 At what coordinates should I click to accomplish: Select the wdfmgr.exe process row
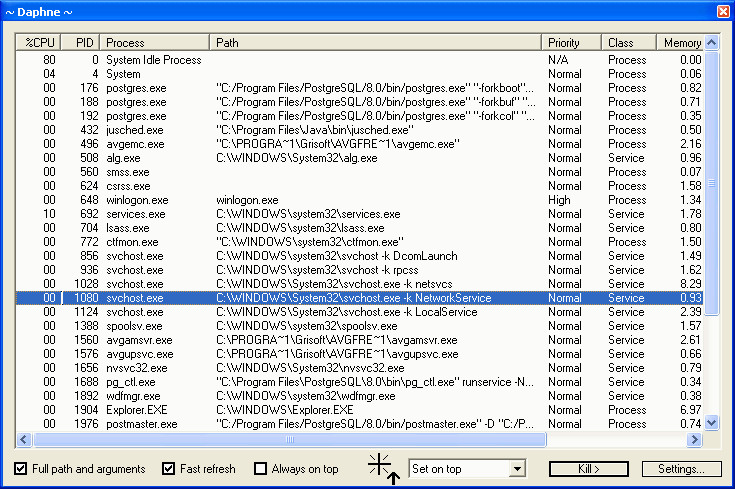[360, 396]
